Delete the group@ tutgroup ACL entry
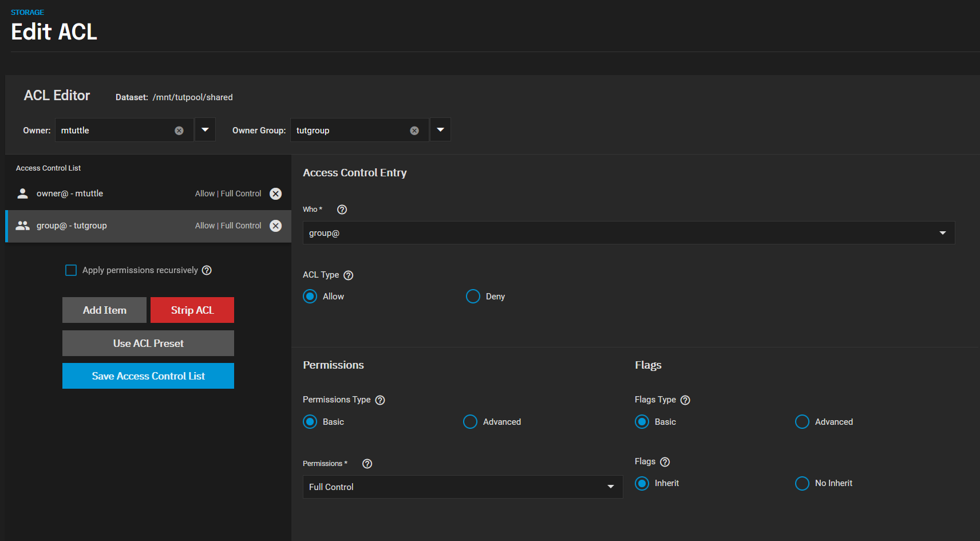 pos(276,226)
